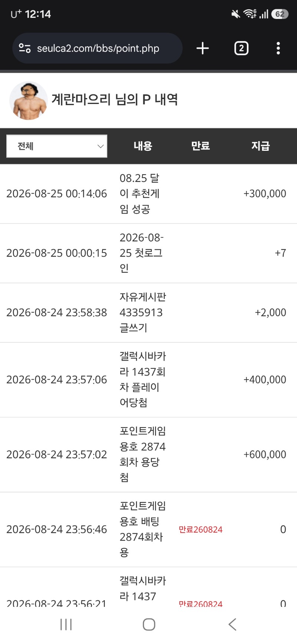Click the dropdown chevron next to 전체
Viewport: 297px width, 644px height.
(x=100, y=146)
